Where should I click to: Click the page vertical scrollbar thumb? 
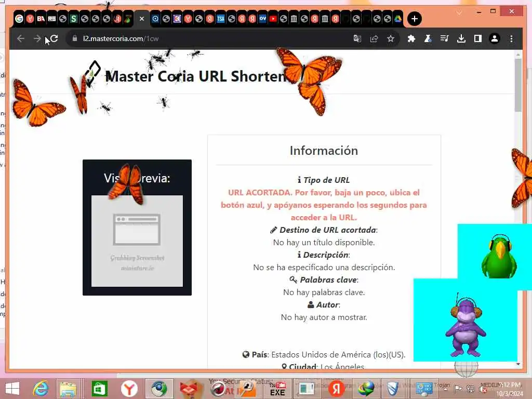518,85
